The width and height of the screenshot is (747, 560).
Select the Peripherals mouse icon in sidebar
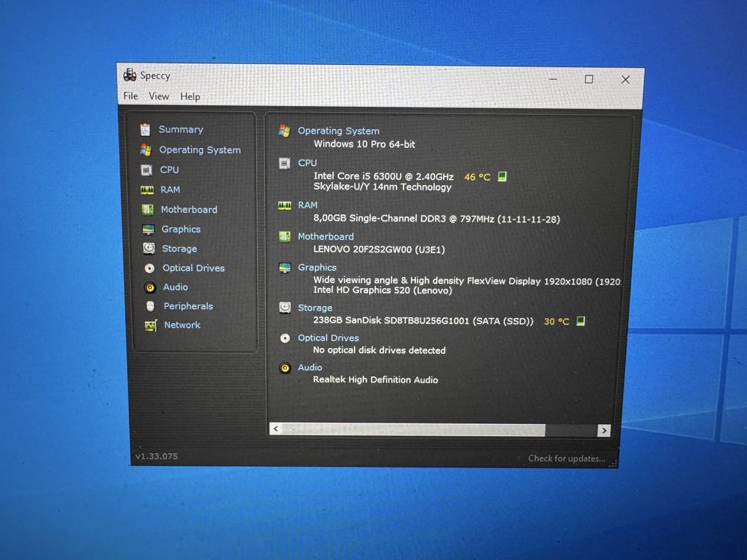click(x=151, y=306)
